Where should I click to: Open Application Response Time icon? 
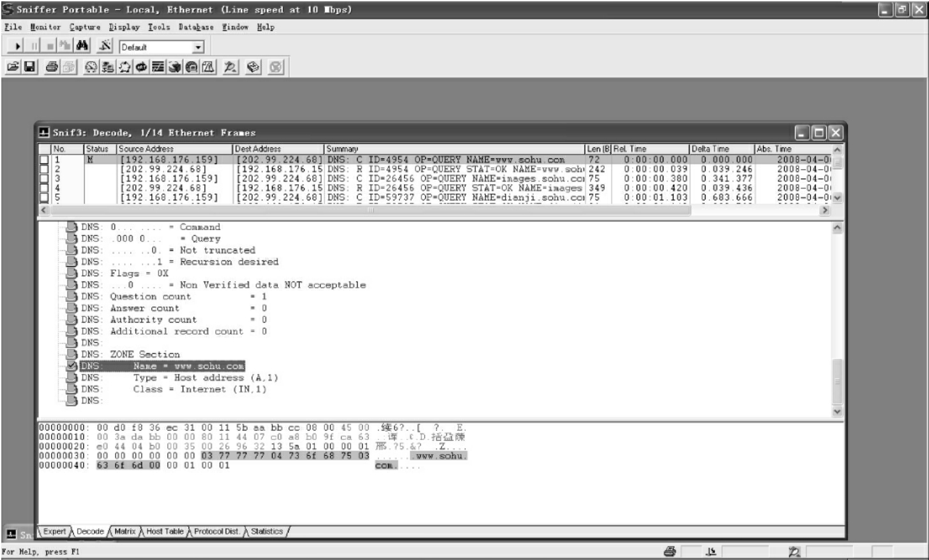[x=141, y=67]
